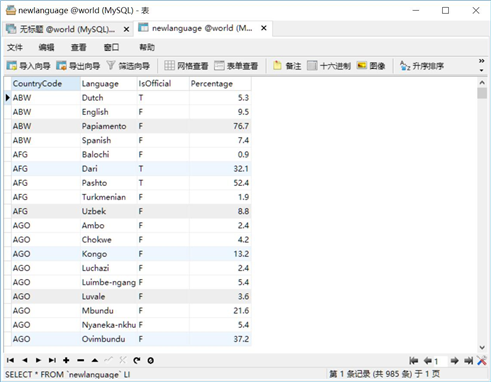Open the Import Wizard (导入向导)
Image resolution: width=491 pixels, height=382 pixels.
(x=28, y=66)
